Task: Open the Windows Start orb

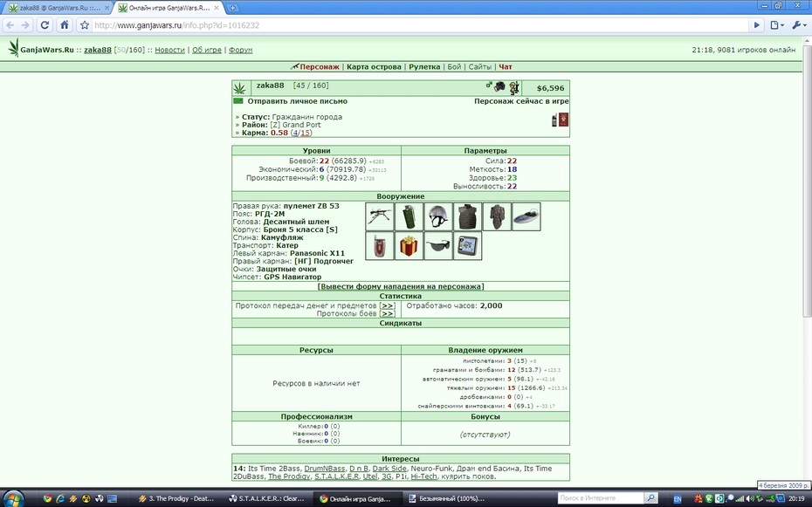Action: [14, 497]
